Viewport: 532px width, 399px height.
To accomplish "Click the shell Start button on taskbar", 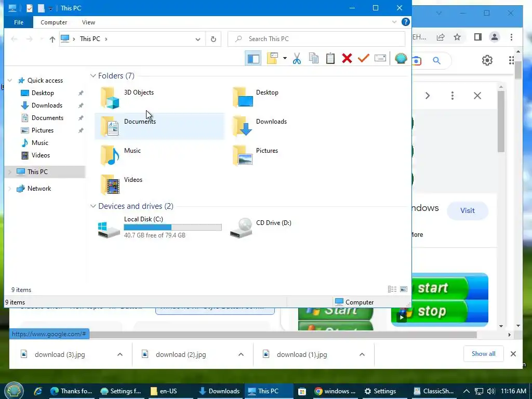I will pyautogui.click(x=14, y=391).
